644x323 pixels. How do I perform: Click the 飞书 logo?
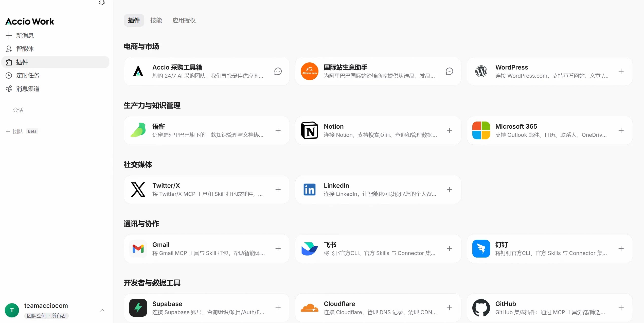[310, 249]
